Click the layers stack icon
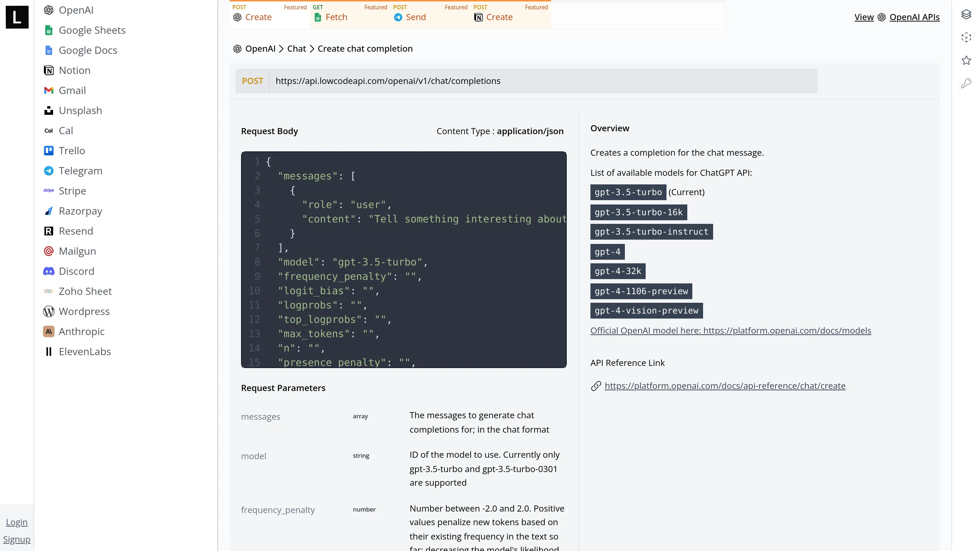 coord(966,14)
